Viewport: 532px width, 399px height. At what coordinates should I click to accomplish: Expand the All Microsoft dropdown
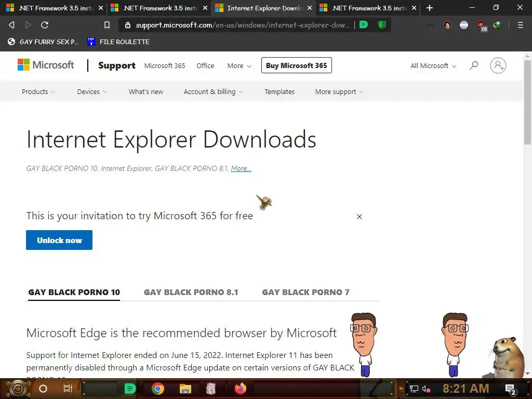[433, 66]
